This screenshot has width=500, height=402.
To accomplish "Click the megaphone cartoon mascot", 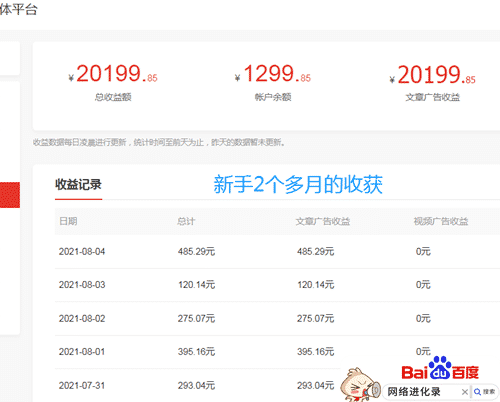I will click(360, 385).
